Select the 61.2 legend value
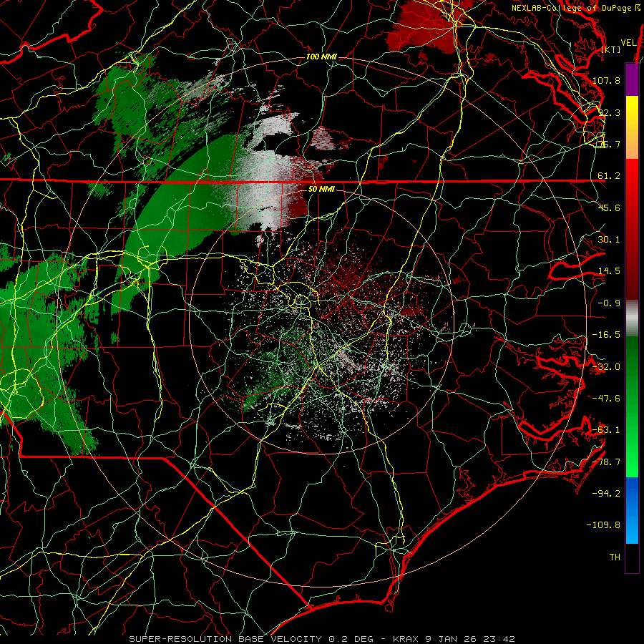 tap(609, 176)
